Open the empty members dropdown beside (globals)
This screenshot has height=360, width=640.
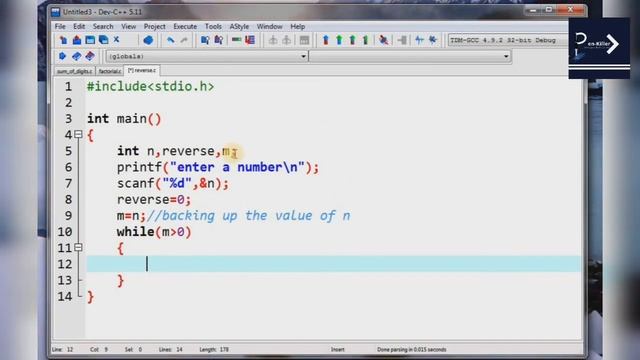[x=410, y=56]
